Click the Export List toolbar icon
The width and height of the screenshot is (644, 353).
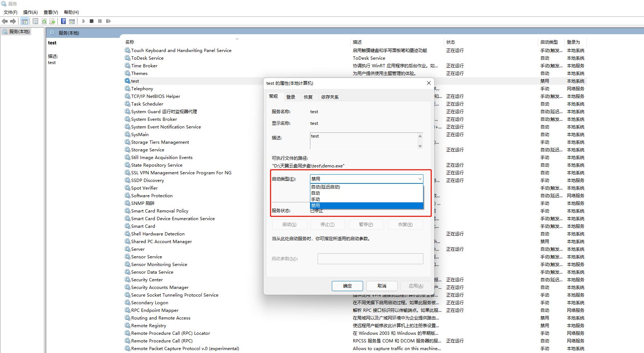pyautogui.click(x=53, y=21)
